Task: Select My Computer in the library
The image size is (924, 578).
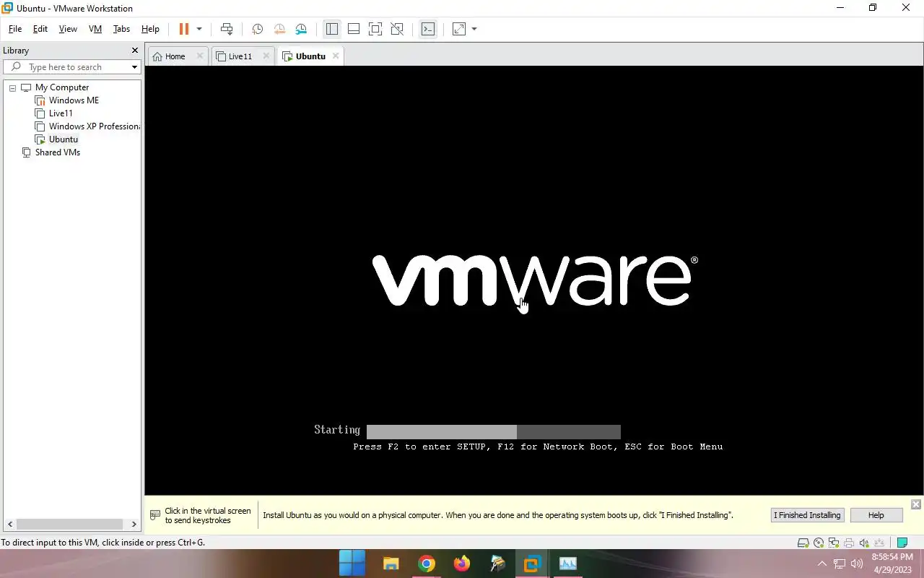Action: point(62,87)
